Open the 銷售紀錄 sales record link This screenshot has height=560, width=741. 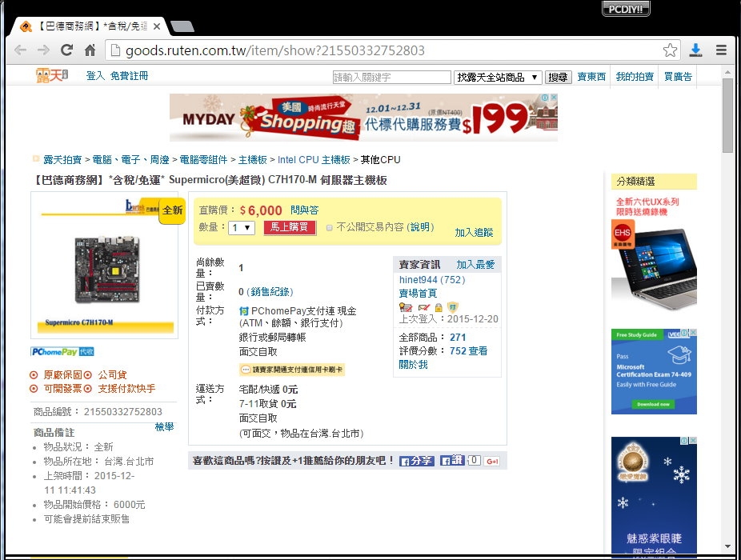point(270,291)
